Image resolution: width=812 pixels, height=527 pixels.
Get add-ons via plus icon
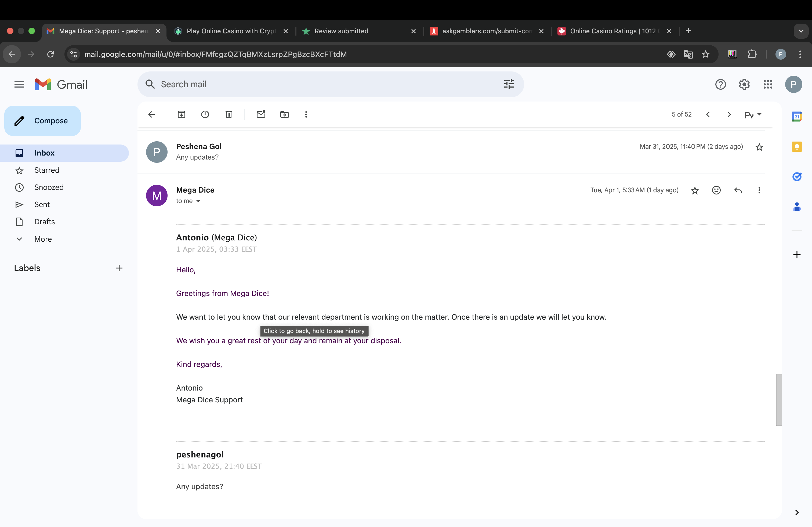pyautogui.click(x=797, y=255)
